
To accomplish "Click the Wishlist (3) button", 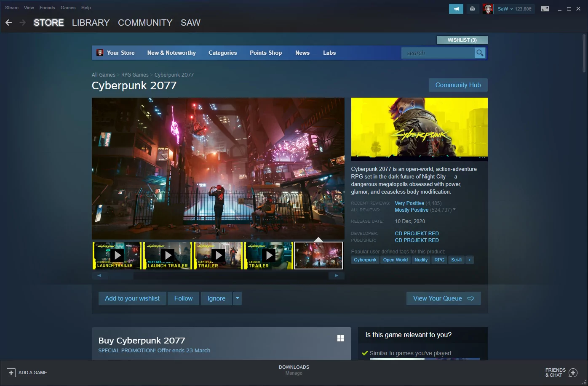I will coord(462,40).
